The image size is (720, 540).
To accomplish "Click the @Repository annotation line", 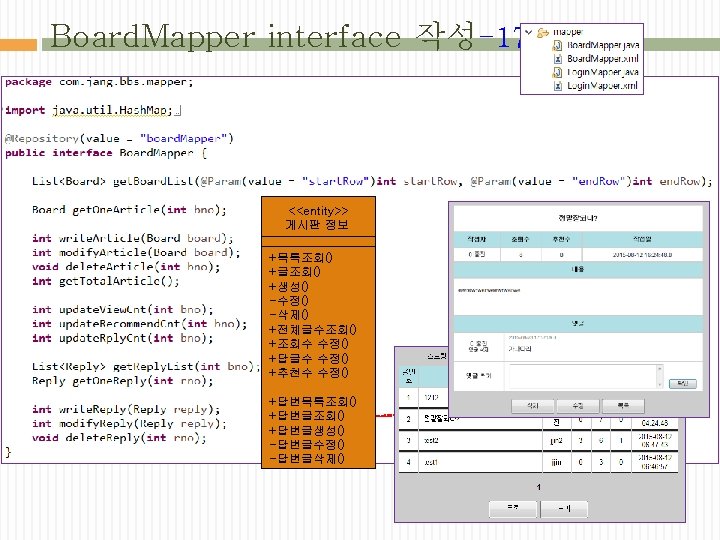I will pos(119,139).
